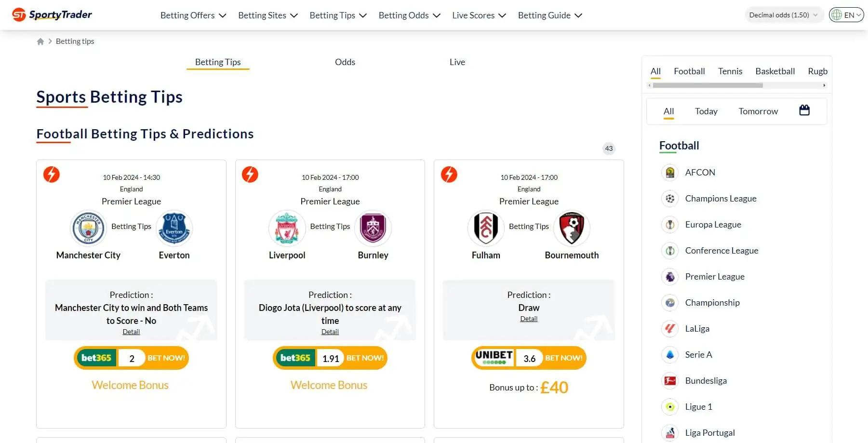Switch the match filter to Today
This screenshot has width=868, height=443.
coord(706,111)
